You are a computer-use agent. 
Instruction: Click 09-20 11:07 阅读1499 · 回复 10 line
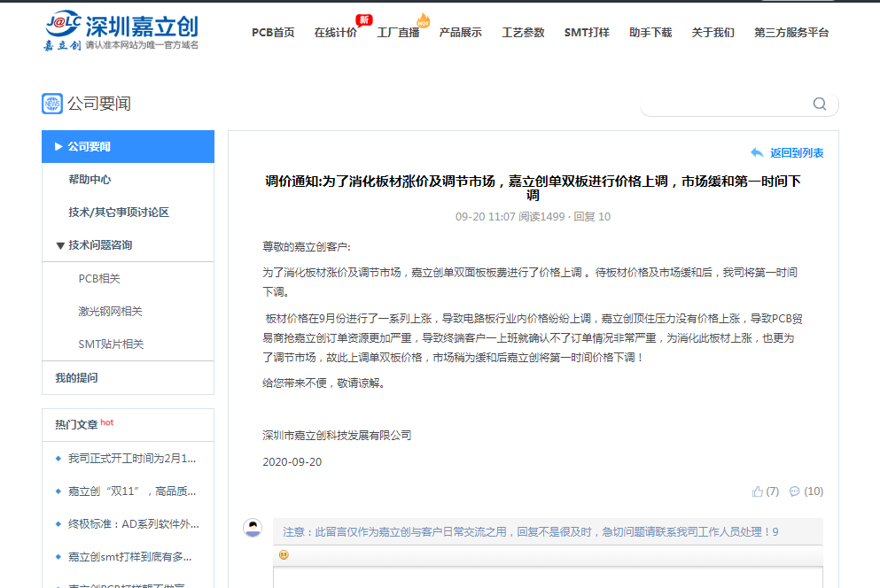click(533, 217)
